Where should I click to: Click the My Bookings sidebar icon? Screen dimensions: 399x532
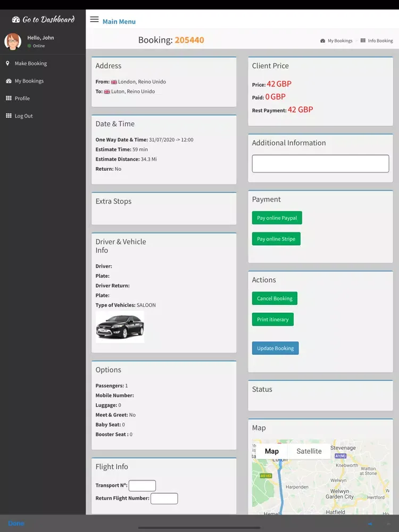click(x=9, y=81)
